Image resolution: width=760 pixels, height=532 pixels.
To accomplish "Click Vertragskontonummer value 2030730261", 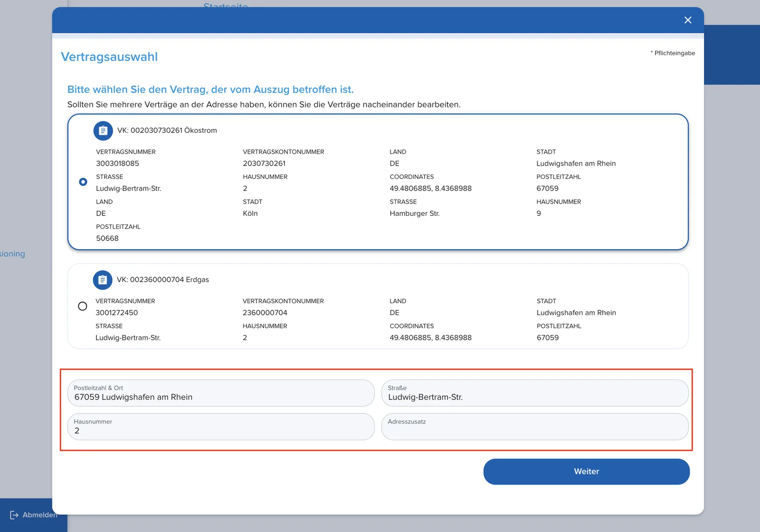I will click(x=264, y=163).
